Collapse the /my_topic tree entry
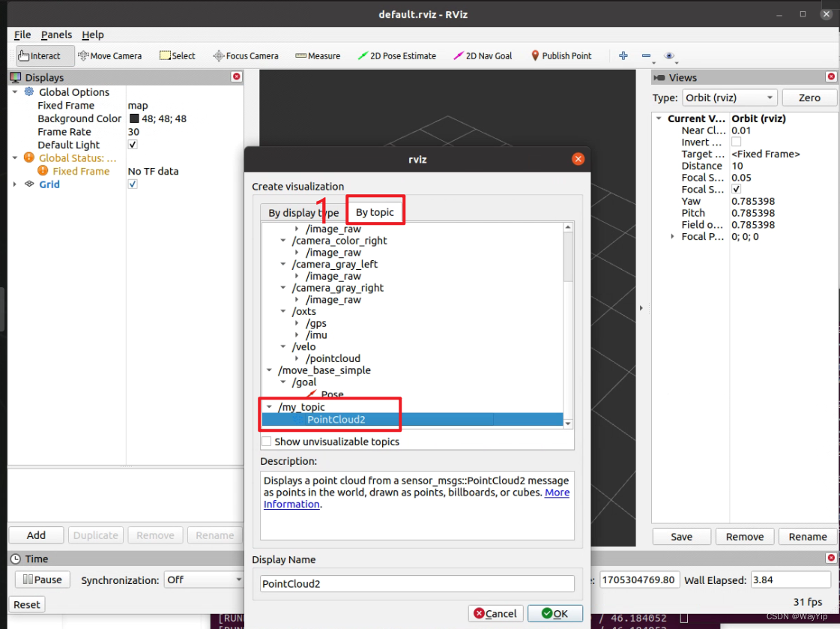The width and height of the screenshot is (840, 629). point(270,406)
